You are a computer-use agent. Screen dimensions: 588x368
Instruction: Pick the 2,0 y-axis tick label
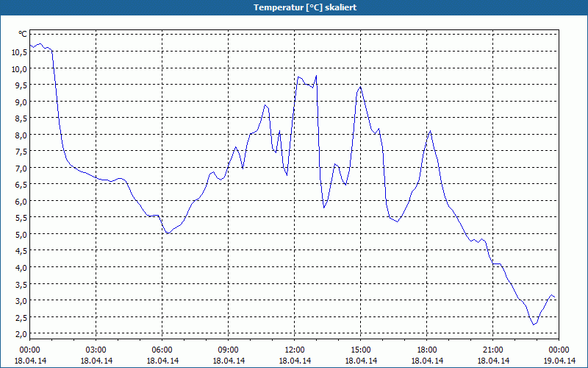click(21, 333)
